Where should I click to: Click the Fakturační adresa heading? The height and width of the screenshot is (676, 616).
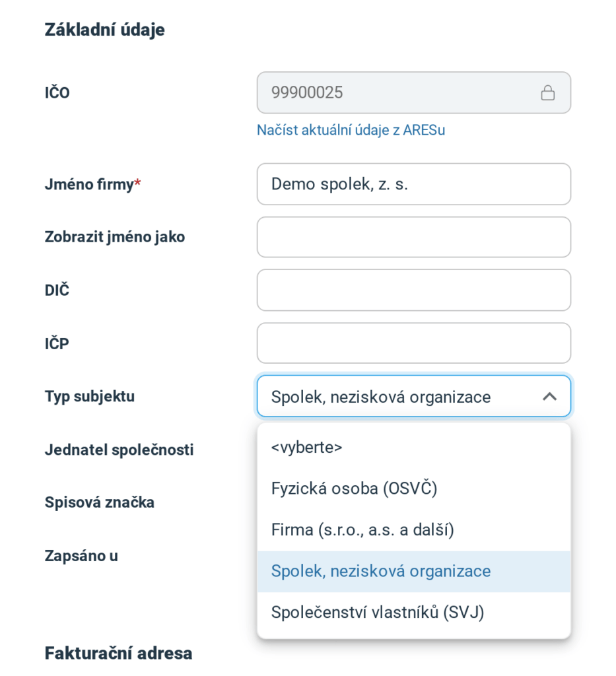(x=119, y=653)
